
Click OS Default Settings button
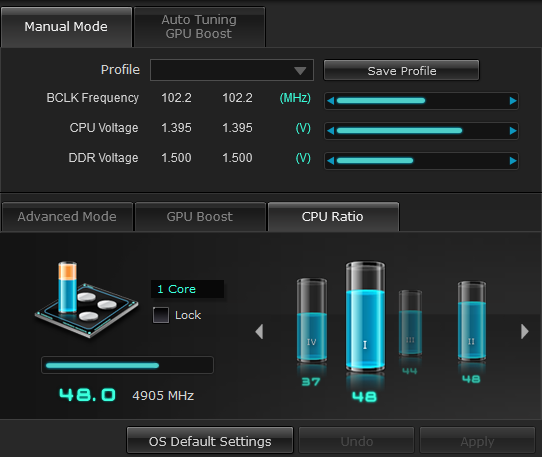210,440
